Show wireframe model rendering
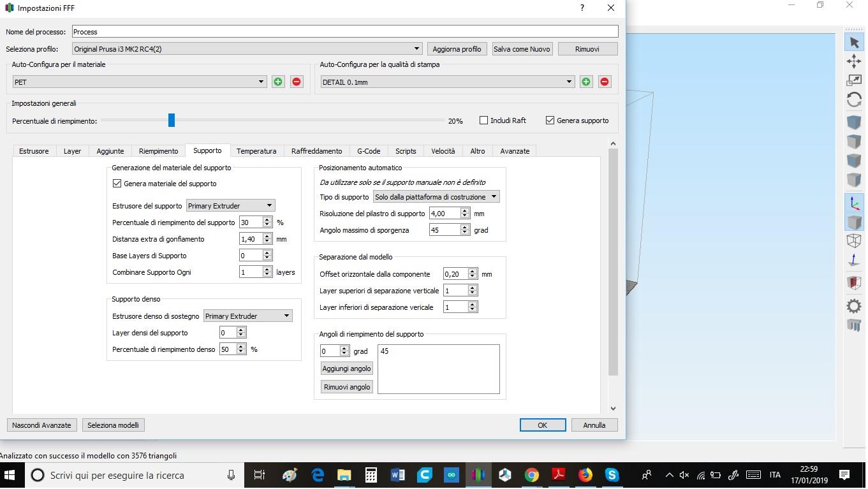The height and width of the screenshot is (489, 868). point(854,241)
